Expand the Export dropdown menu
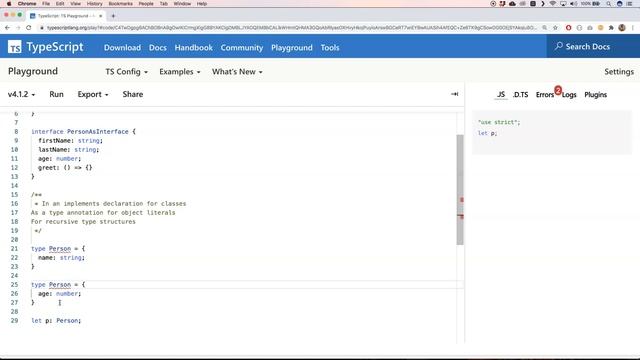 click(x=93, y=94)
